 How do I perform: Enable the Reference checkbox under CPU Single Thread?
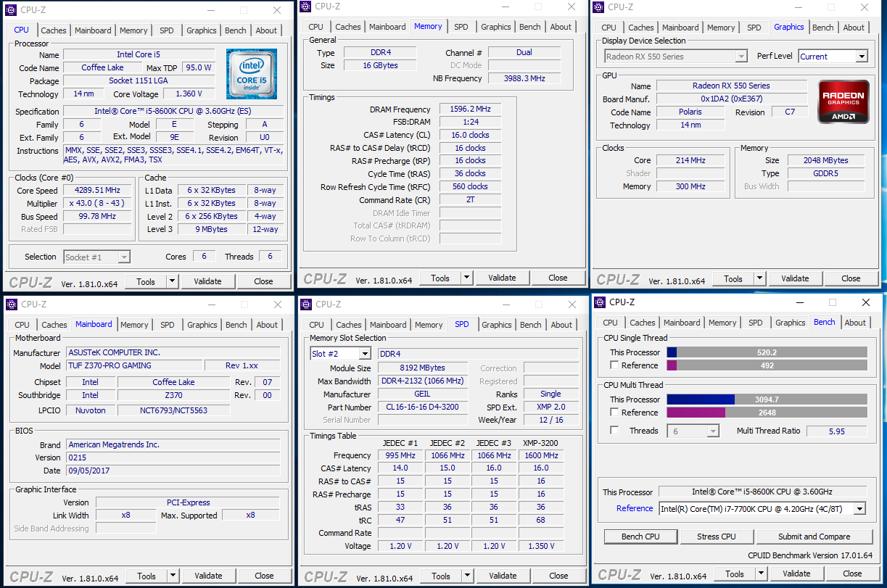615,365
